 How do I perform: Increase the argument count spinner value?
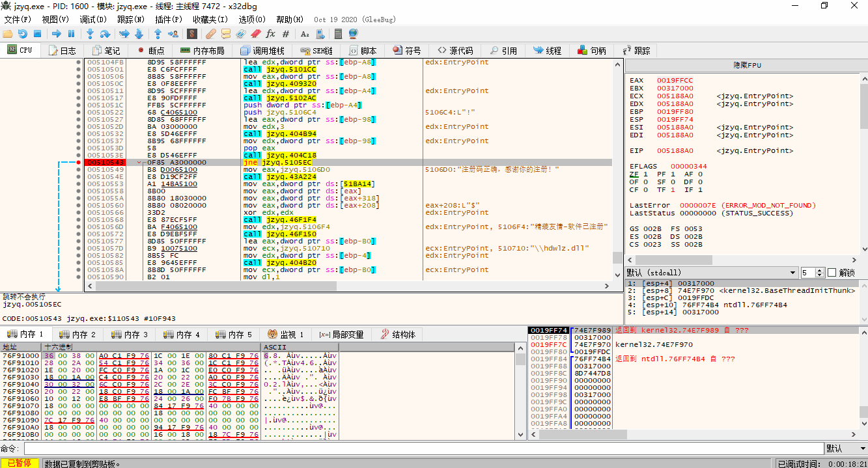point(820,270)
